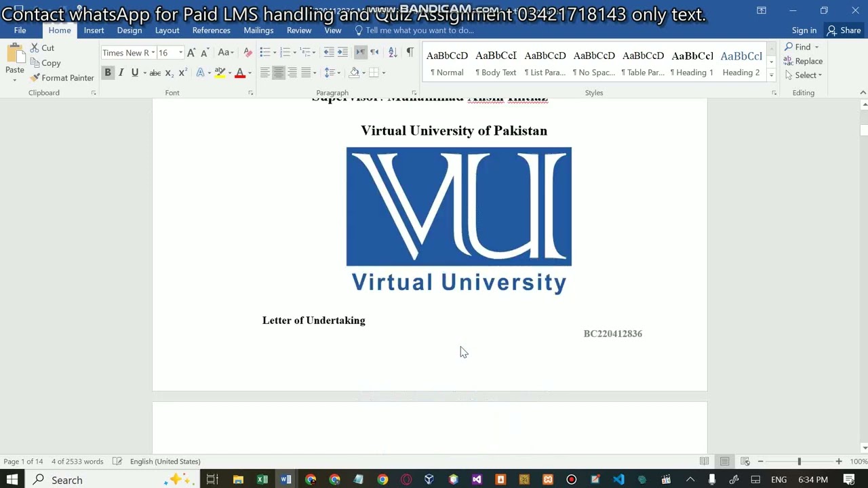Switch to Web Layout view
868x488 pixels.
coord(745,462)
